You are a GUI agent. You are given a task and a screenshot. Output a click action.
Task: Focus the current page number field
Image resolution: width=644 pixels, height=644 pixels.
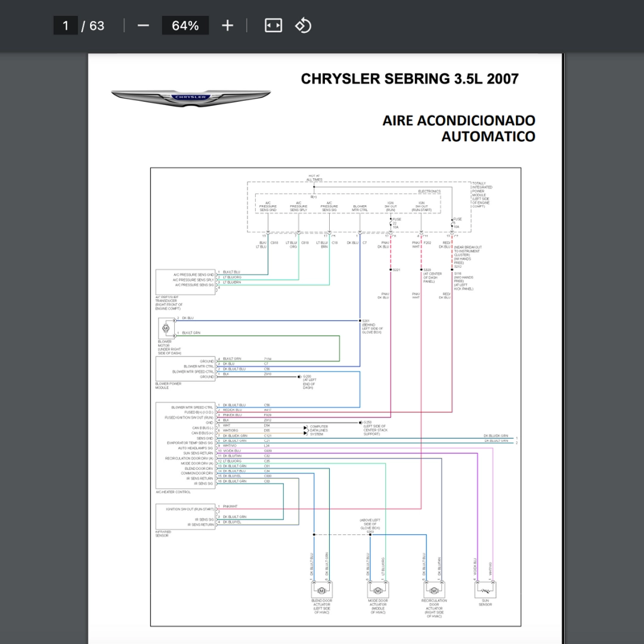pyautogui.click(x=66, y=26)
